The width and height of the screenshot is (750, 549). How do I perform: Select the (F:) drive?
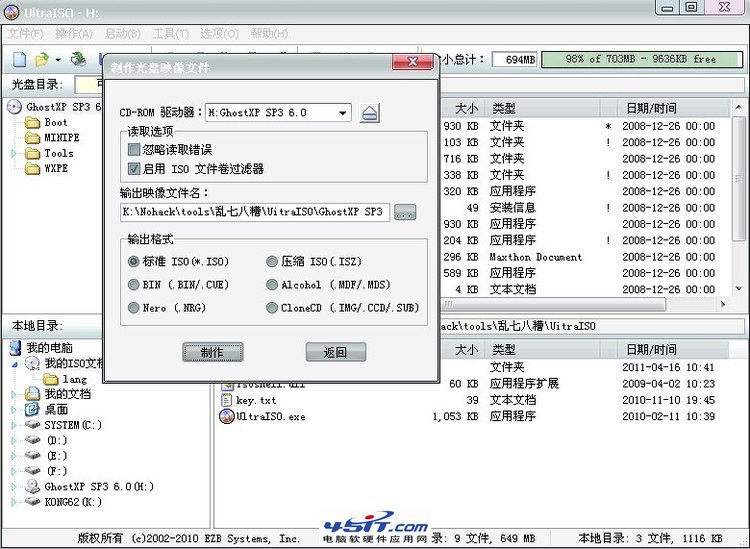46,471
